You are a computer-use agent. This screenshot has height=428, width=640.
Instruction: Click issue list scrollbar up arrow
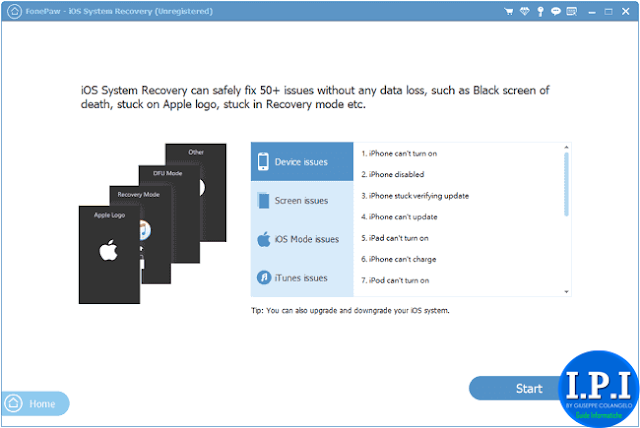(x=566, y=147)
